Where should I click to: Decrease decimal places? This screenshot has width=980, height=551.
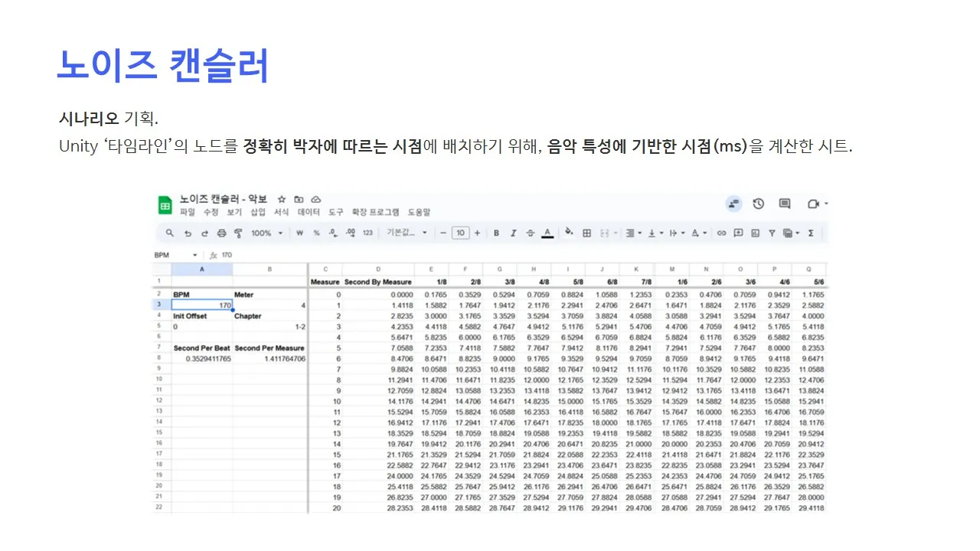pos(332,233)
